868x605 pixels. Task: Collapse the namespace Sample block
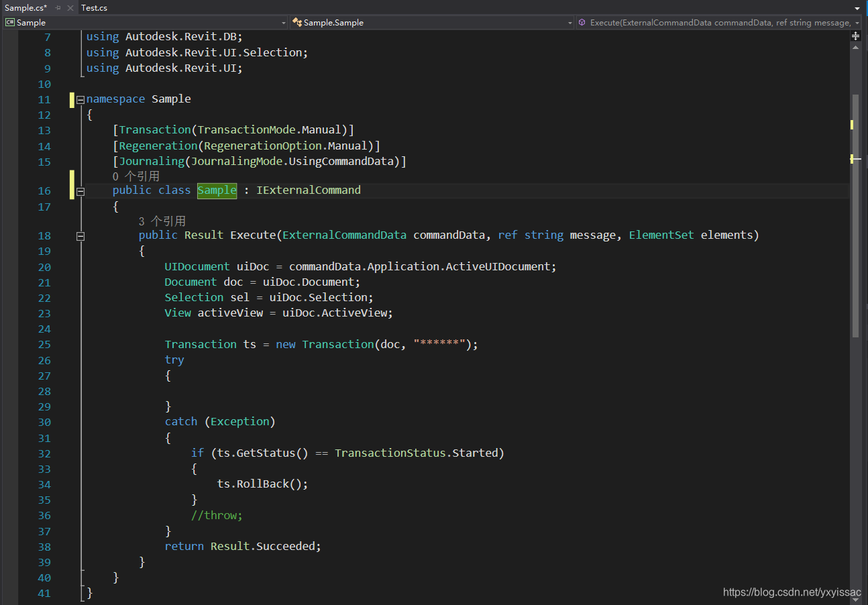point(80,99)
